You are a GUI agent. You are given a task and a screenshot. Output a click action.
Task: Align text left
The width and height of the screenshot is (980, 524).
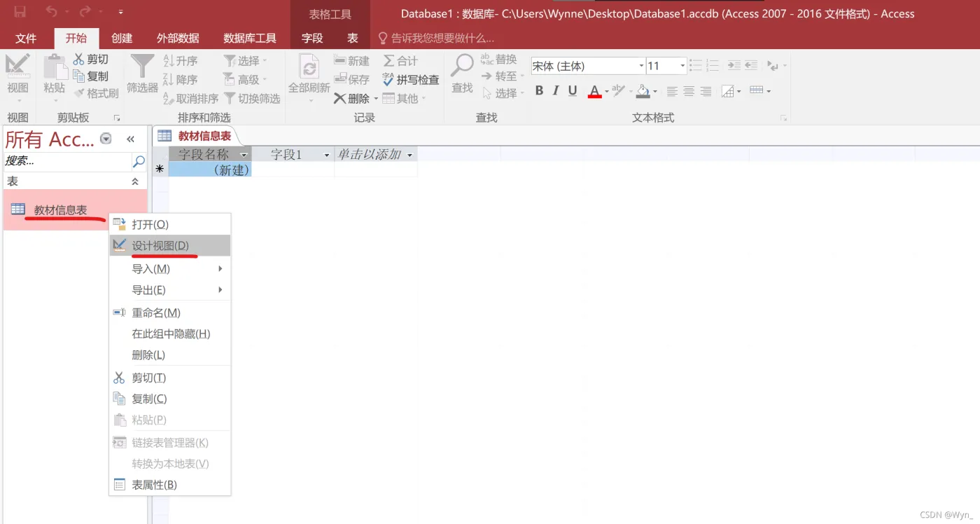(672, 91)
